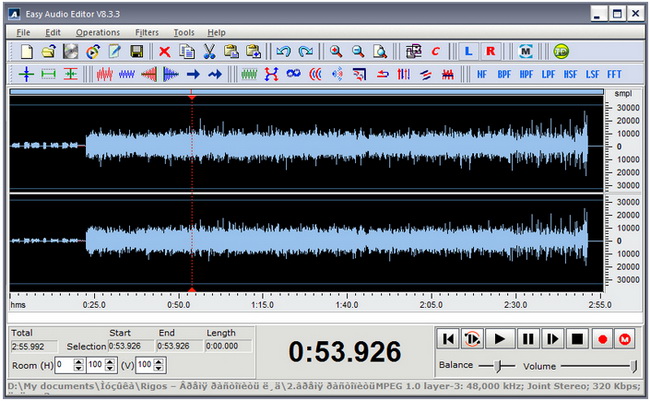Click the Room (V) spinner arrows

(158, 364)
